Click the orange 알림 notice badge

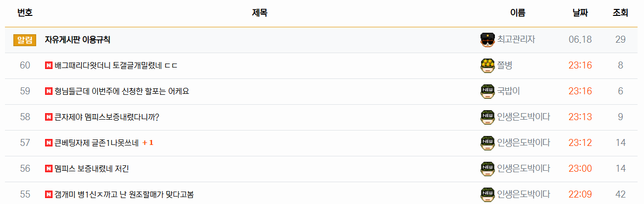[x=25, y=40]
